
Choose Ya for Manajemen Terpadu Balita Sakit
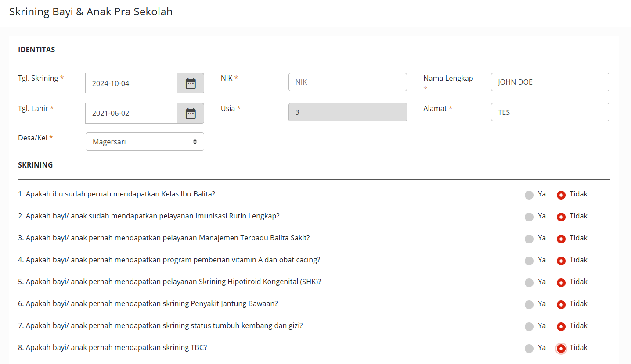tap(529, 239)
